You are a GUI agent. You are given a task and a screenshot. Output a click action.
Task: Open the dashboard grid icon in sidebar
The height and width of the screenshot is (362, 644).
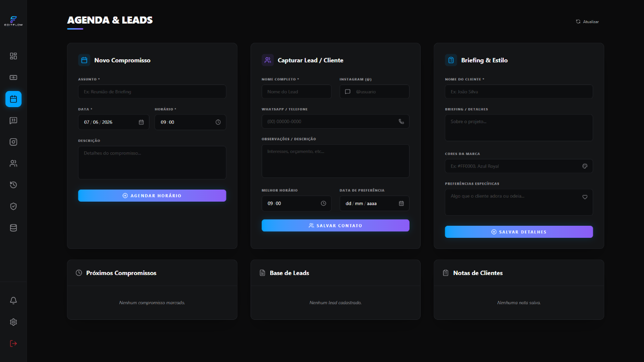14,56
